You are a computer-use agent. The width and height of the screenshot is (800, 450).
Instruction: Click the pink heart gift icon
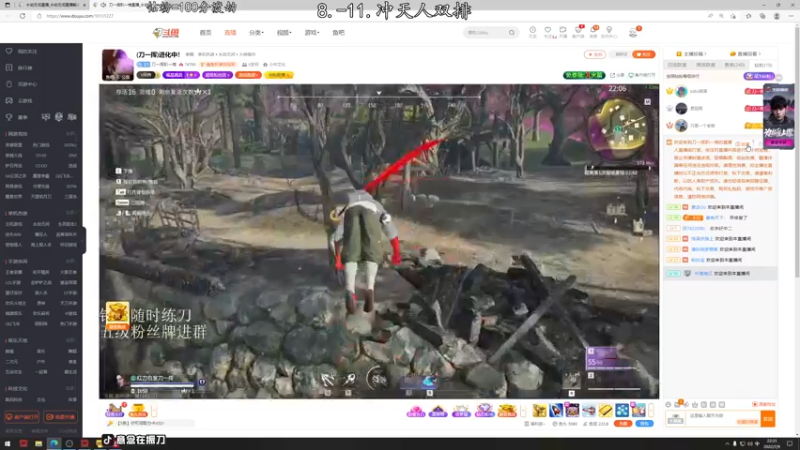pos(416,410)
